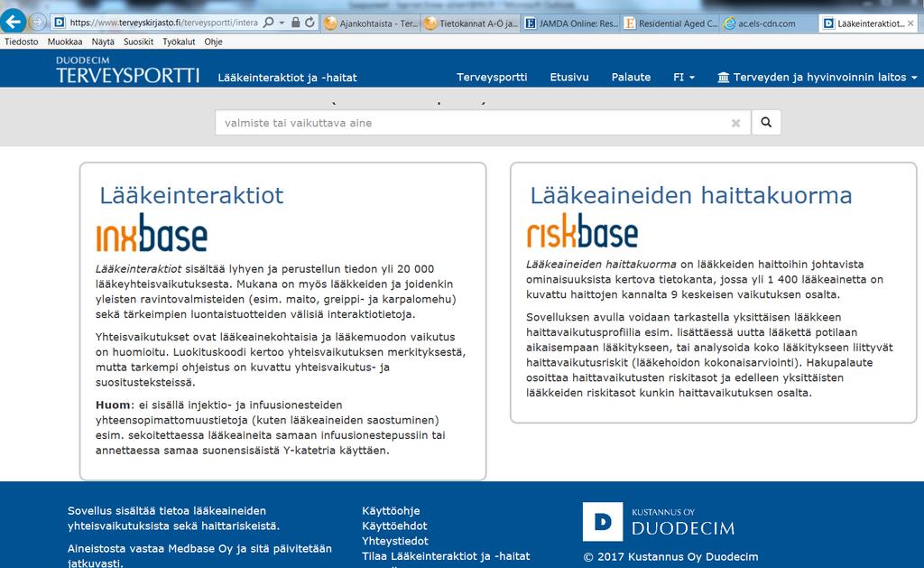Click the riskbase logo
The height and width of the screenshot is (568, 924).
582,230
